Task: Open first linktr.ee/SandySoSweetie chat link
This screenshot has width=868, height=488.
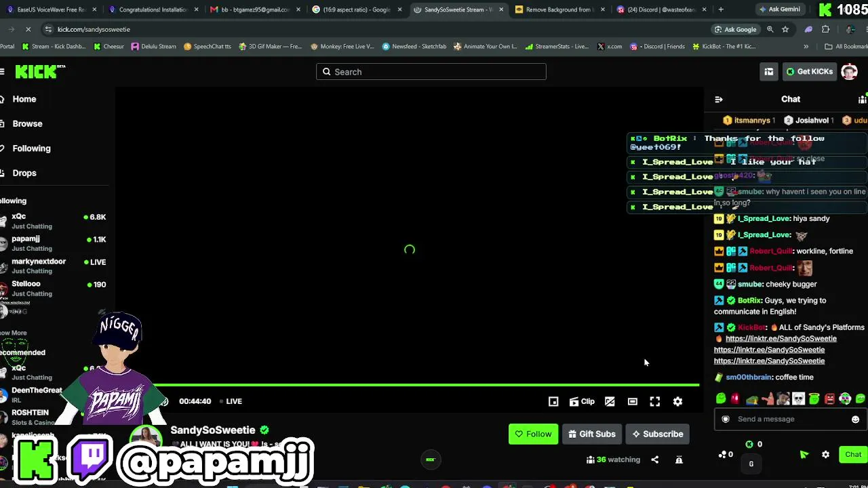Action: point(781,339)
